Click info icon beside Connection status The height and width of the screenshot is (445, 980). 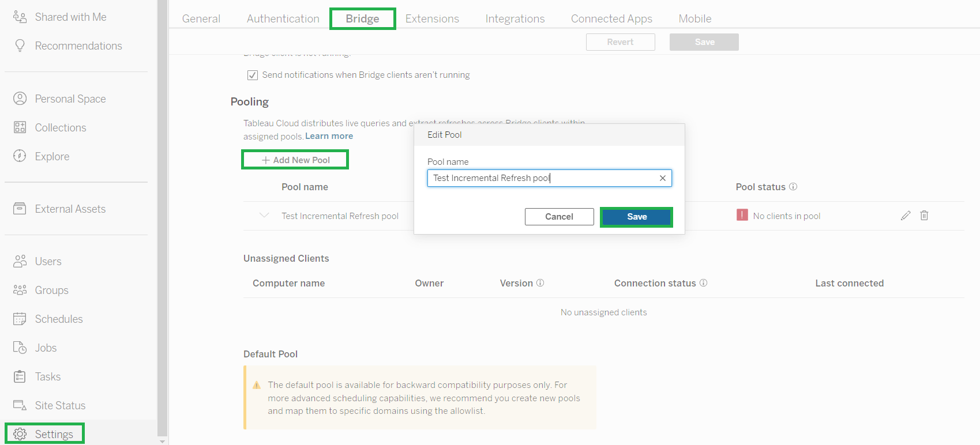pyautogui.click(x=703, y=282)
